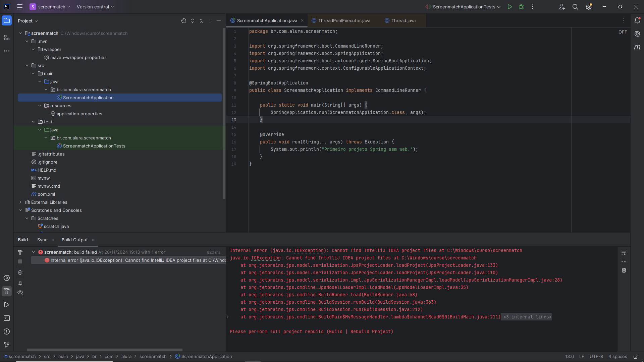The width and height of the screenshot is (644, 362).
Task: Click LF line separator in status bar
Action: [x=582, y=357]
